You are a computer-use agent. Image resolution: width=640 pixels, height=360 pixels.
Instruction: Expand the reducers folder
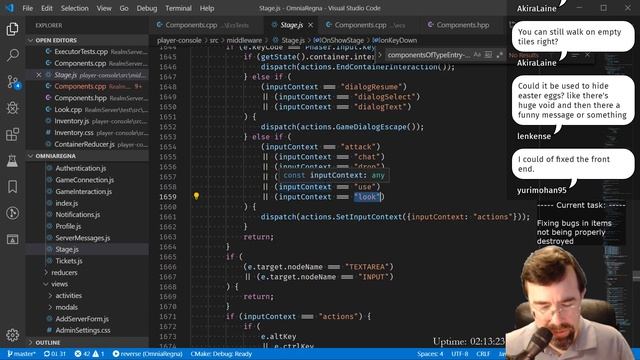[x=64, y=272]
